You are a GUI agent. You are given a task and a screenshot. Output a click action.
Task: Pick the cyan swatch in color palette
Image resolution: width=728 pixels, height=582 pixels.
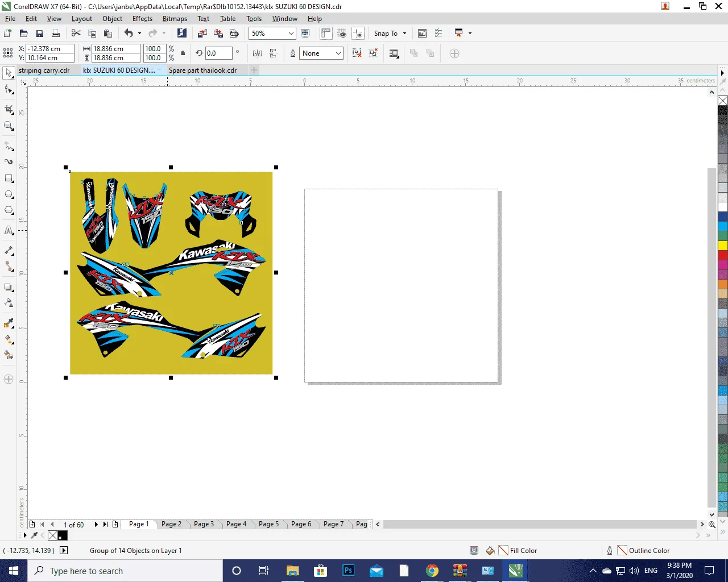pos(723,226)
